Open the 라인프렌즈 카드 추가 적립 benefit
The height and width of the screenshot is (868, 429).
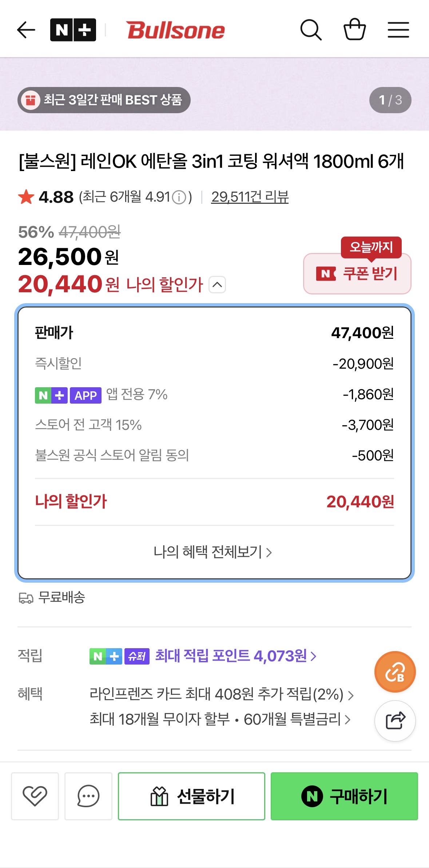click(221, 694)
